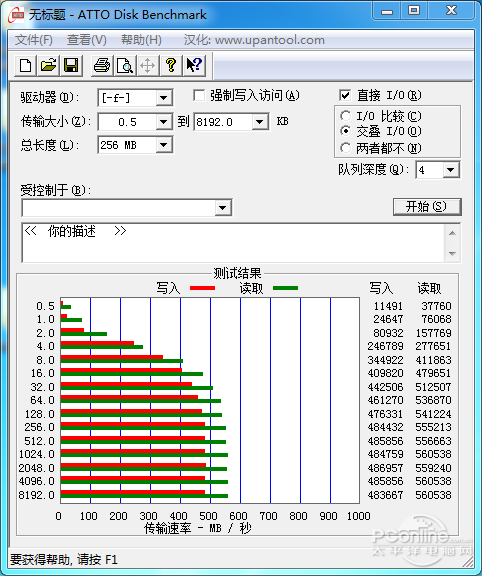Click the four-arrow move toolbar icon

pos(148,66)
